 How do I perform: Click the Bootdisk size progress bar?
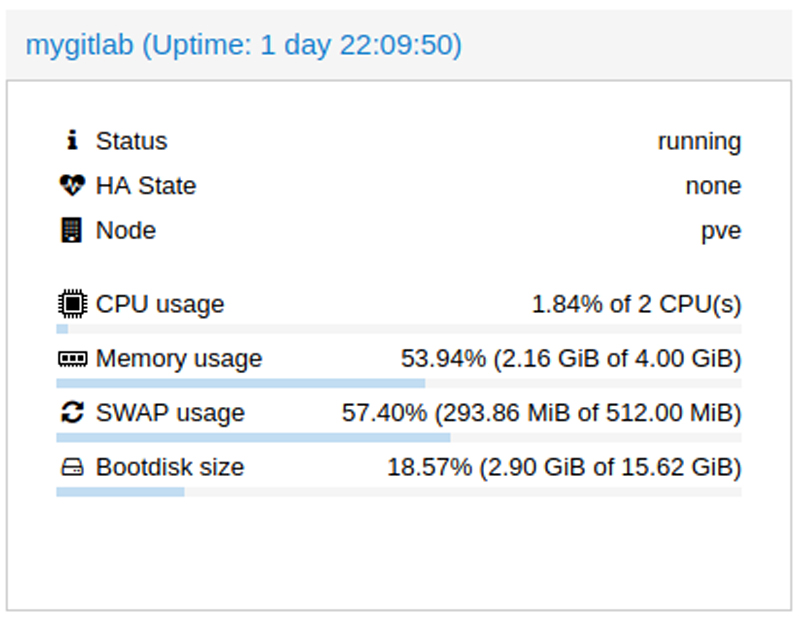[400, 491]
